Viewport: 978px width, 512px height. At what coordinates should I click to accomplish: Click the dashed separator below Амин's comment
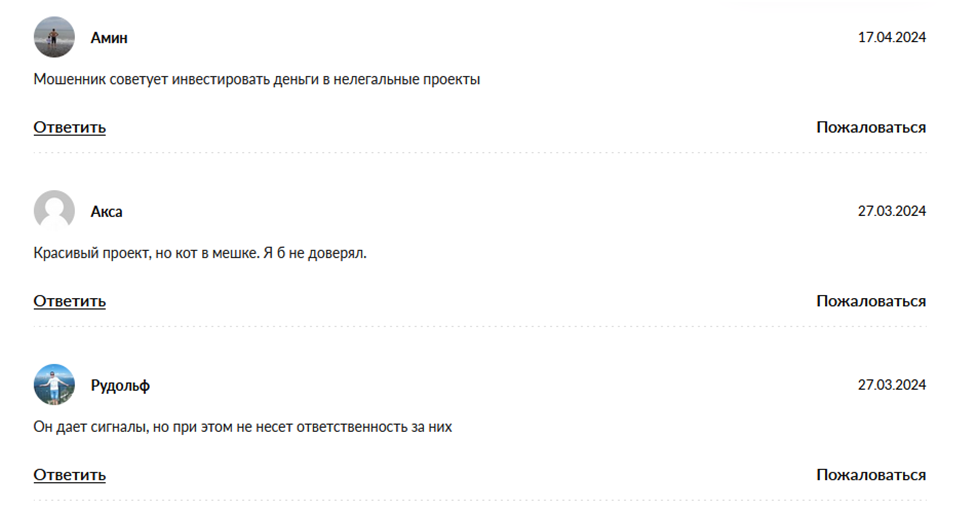tap(480, 153)
